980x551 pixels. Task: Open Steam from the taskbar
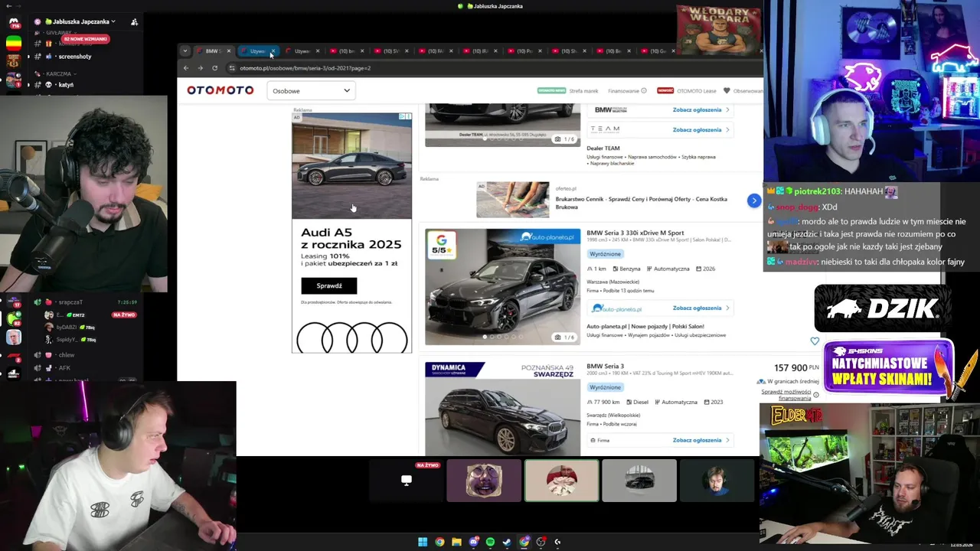507,542
